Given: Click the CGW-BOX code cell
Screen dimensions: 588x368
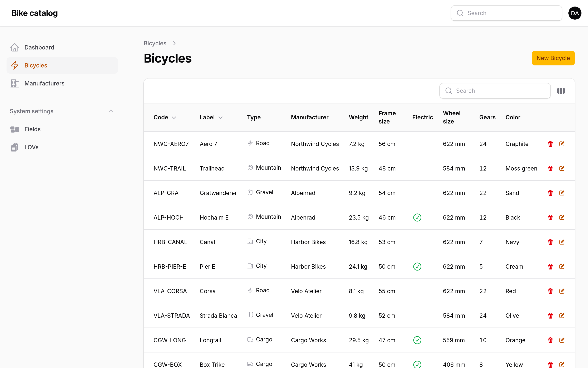Looking at the screenshot, I should click(x=168, y=365).
